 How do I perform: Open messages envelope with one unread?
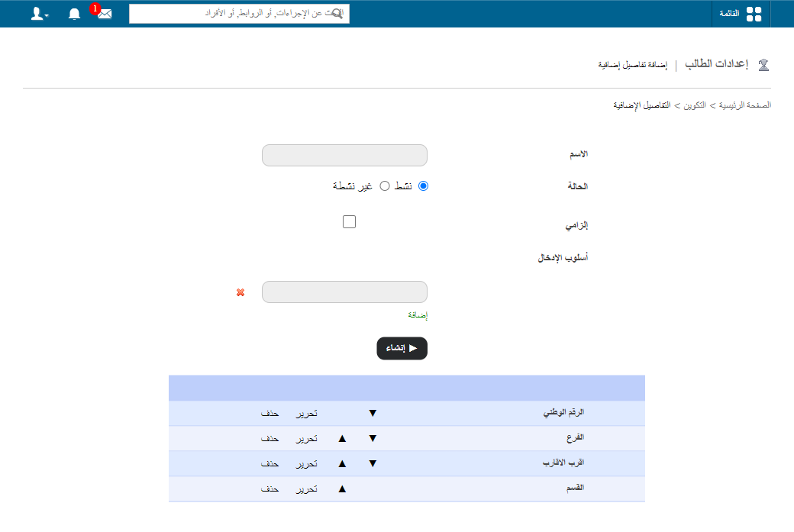(105, 14)
